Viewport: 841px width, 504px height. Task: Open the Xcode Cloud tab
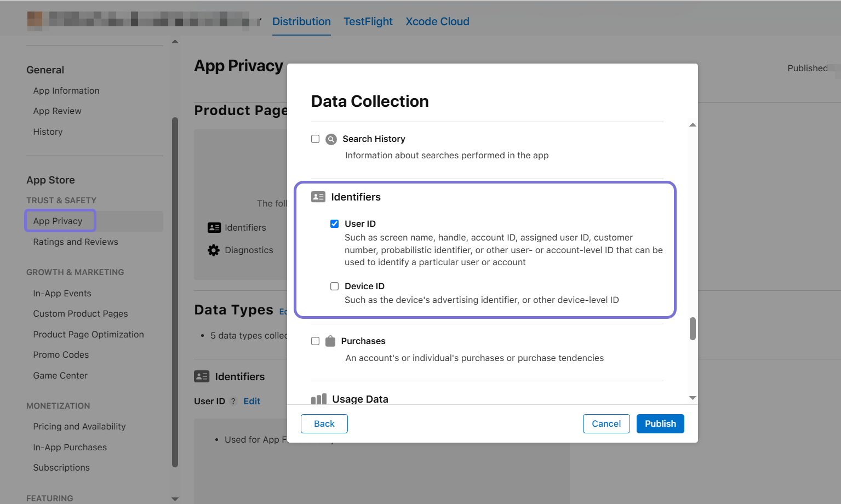[437, 21]
